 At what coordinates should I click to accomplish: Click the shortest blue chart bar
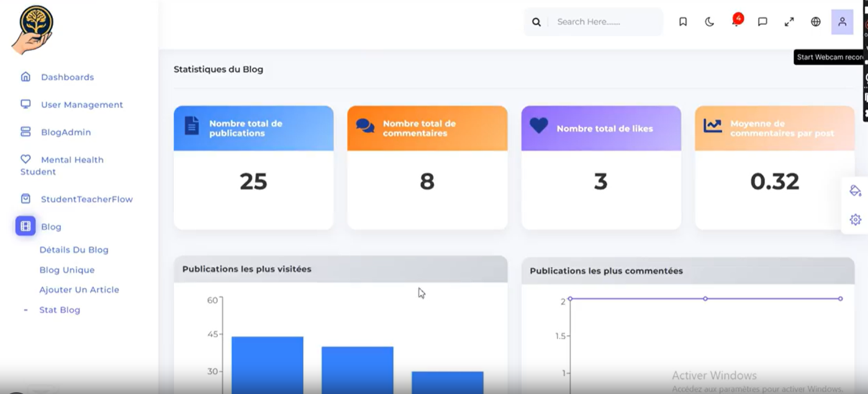tap(448, 382)
